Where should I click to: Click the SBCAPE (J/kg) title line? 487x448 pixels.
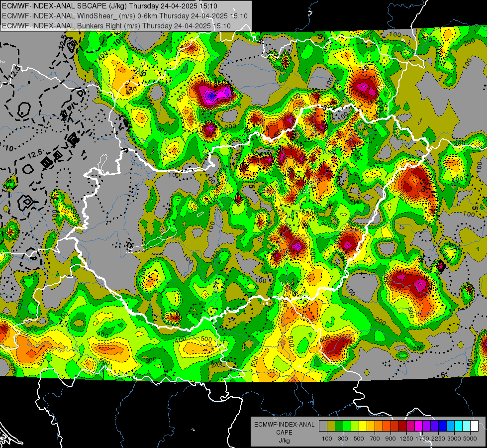(x=109, y=6)
